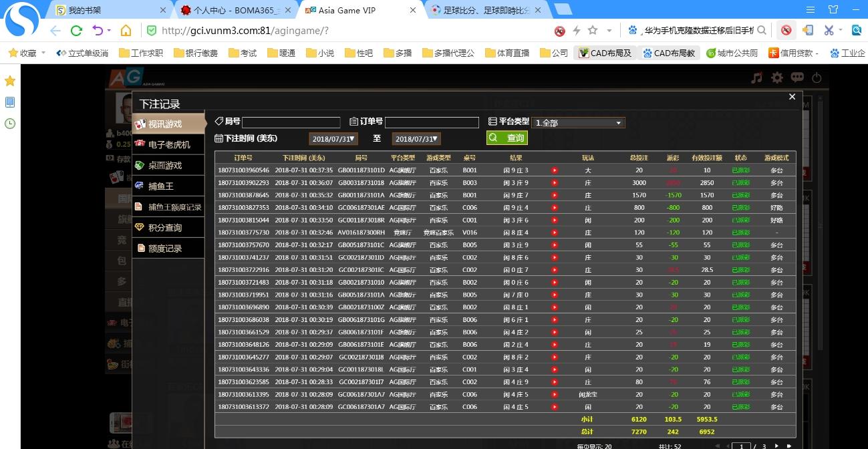Image resolution: width=868 pixels, height=449 pixels.
Task: Play replay video for order 180731003623585
Action: pyautogui.click(x=554, y=382)
